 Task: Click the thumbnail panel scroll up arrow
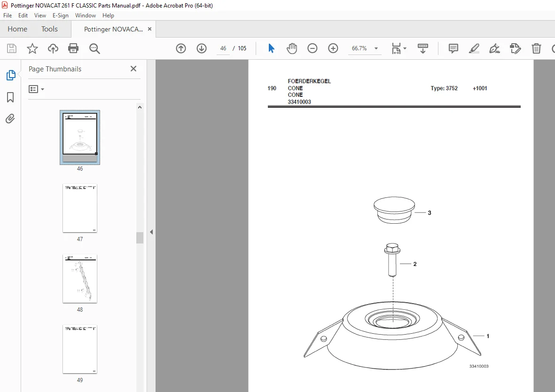point(140,107)
